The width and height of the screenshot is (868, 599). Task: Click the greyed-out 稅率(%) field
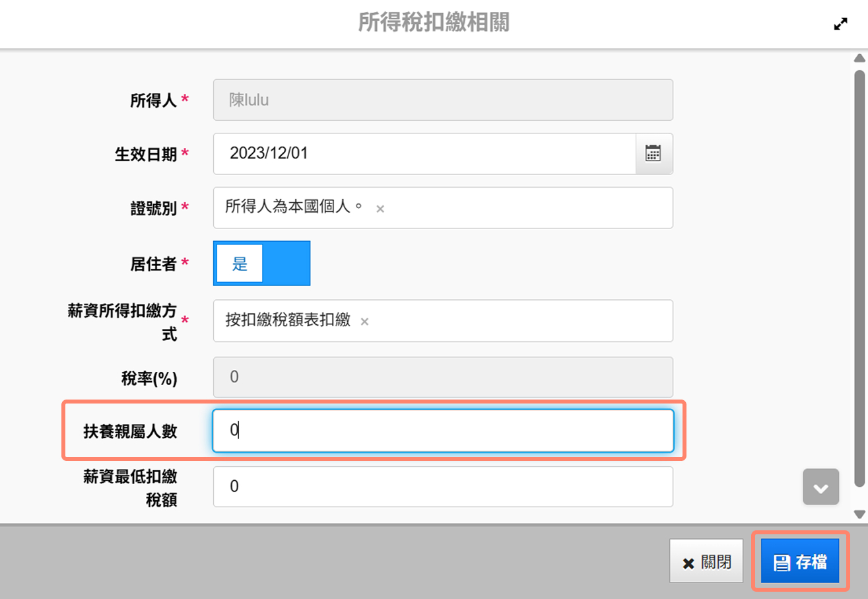tap(442, 377)
